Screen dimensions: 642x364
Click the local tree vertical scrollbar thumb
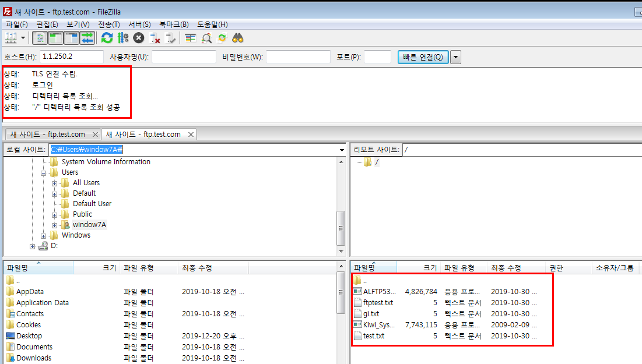coord(341,228)
